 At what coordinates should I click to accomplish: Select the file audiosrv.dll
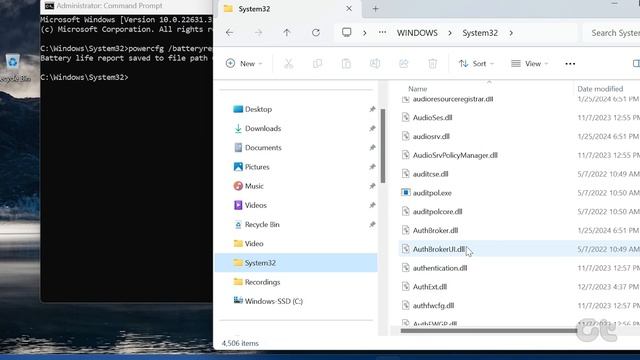click(x=431, y=136)
